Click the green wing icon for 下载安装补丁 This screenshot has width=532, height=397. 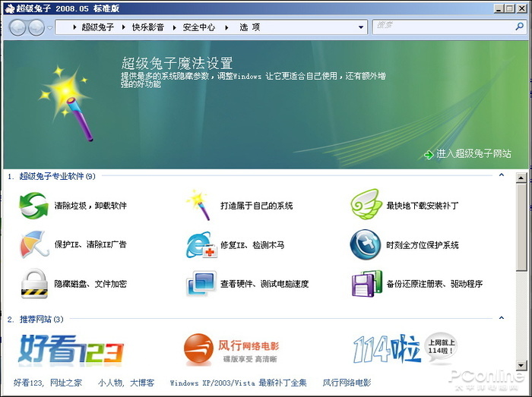click(x=365, y=205)
